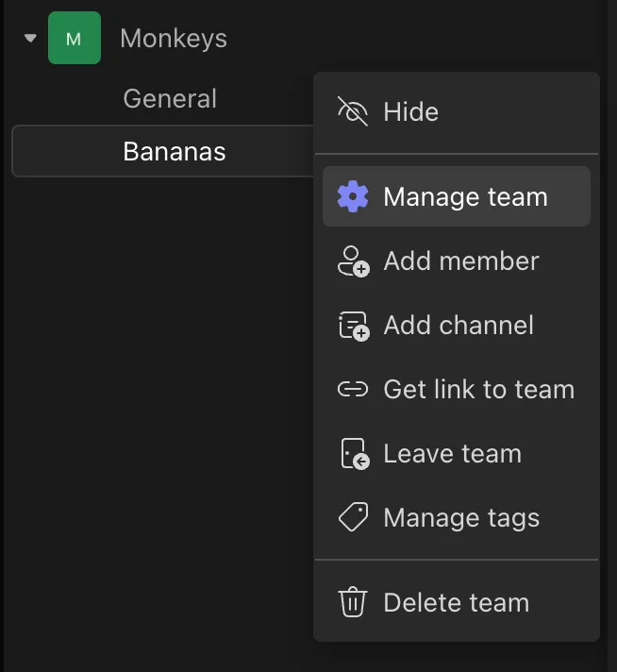Viewport: 617px width, 672px height.
Task: Click the Leave team door icon
Action: 355,454
